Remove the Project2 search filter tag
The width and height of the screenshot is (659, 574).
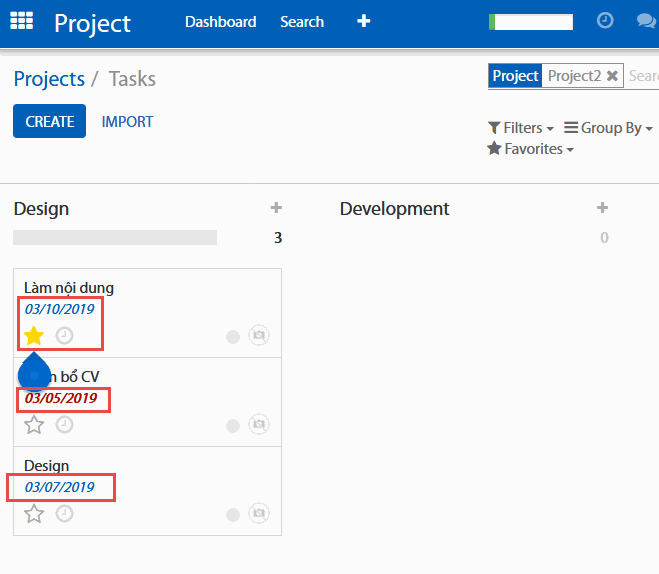(612, 76)
